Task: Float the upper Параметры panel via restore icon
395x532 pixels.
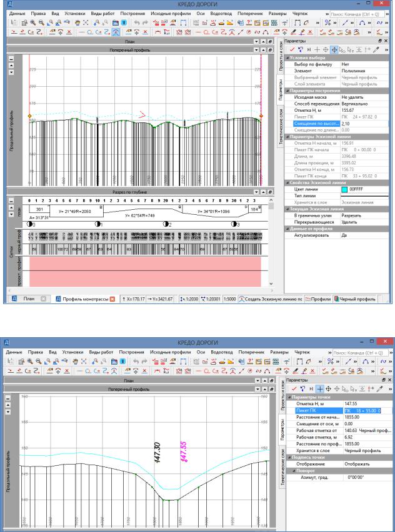Action: [380, 41]
